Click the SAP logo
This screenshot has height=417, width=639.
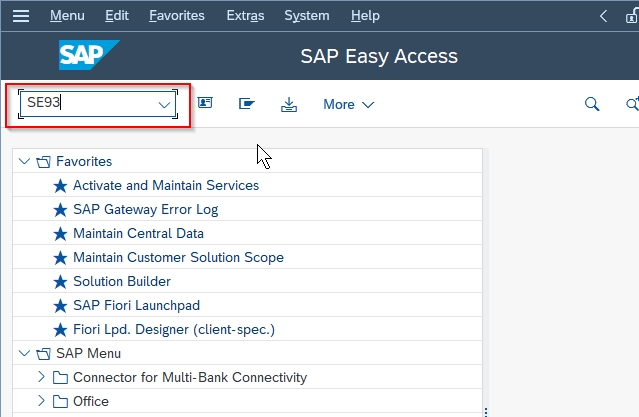(x=89, y=55)
